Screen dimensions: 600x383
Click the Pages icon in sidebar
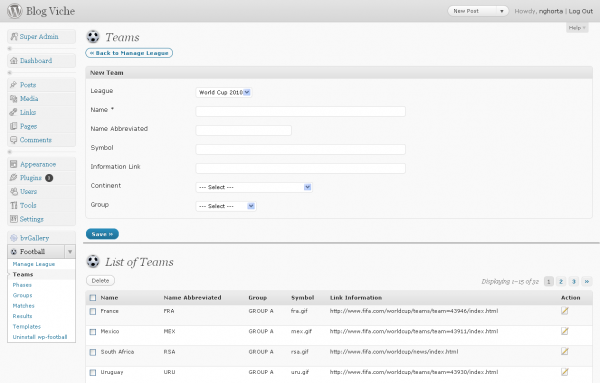[14, 126]
